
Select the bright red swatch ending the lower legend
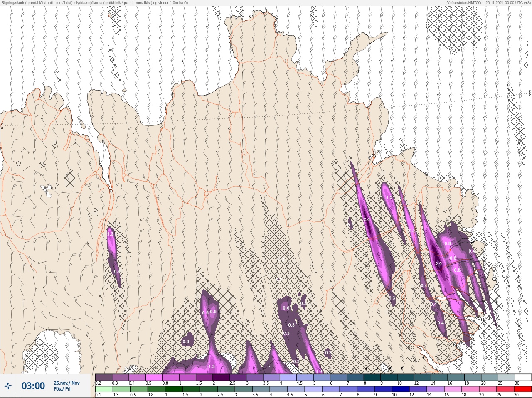point(523,389)
